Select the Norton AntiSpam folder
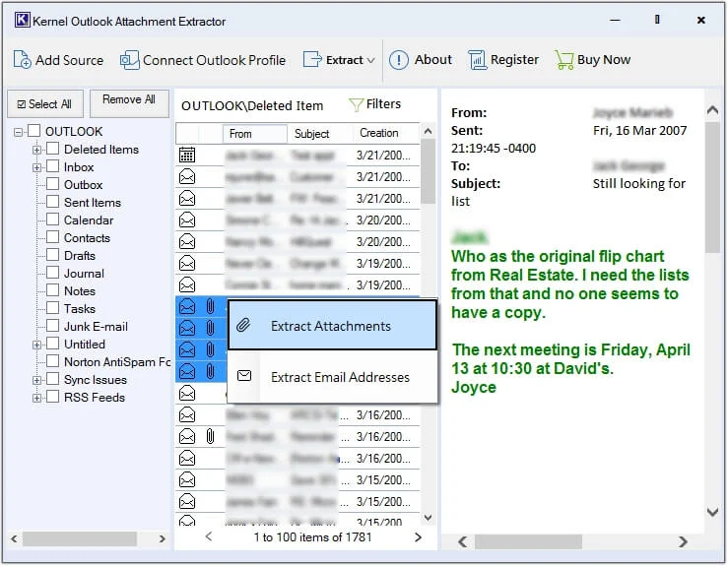 pos(117,362)
